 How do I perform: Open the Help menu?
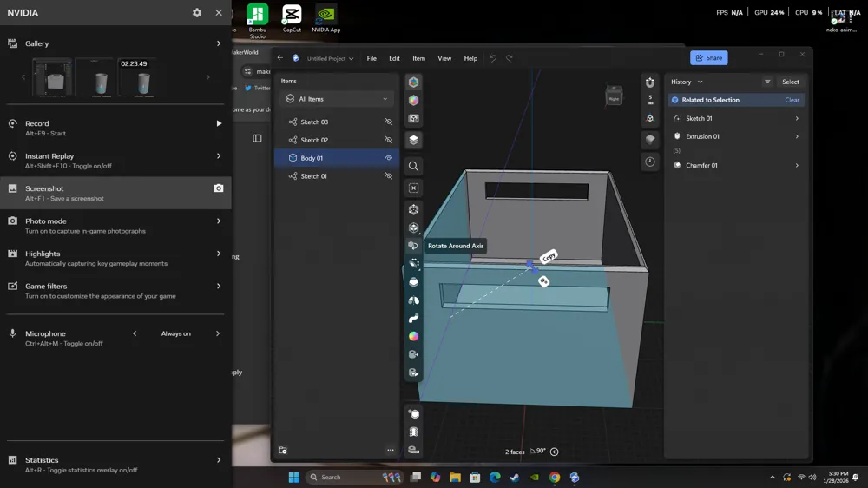(x=470, y=58)
